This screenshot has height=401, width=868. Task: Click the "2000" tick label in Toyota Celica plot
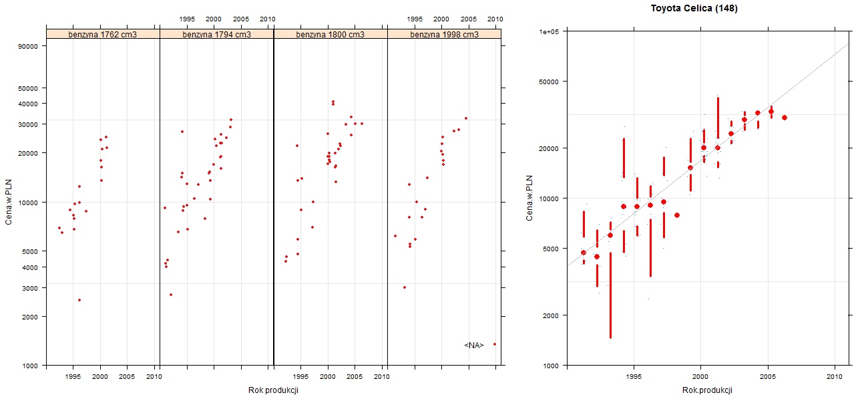point(551,315)
